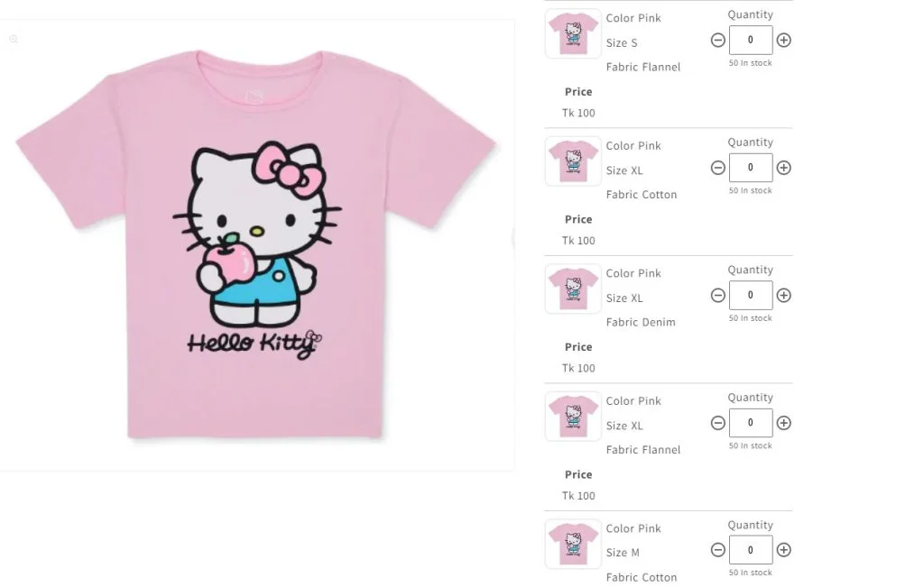Open thumbnail of Pink XL Denim shirt

(573, 289)
